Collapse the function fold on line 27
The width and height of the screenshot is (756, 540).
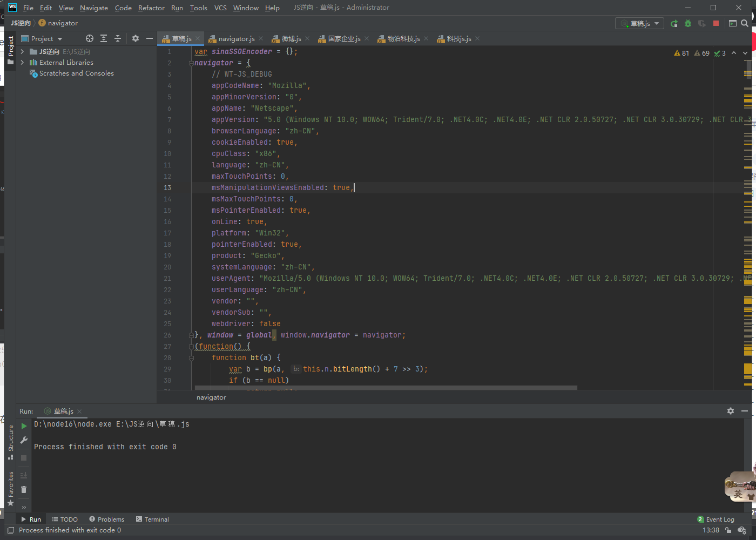click(191, 347)
